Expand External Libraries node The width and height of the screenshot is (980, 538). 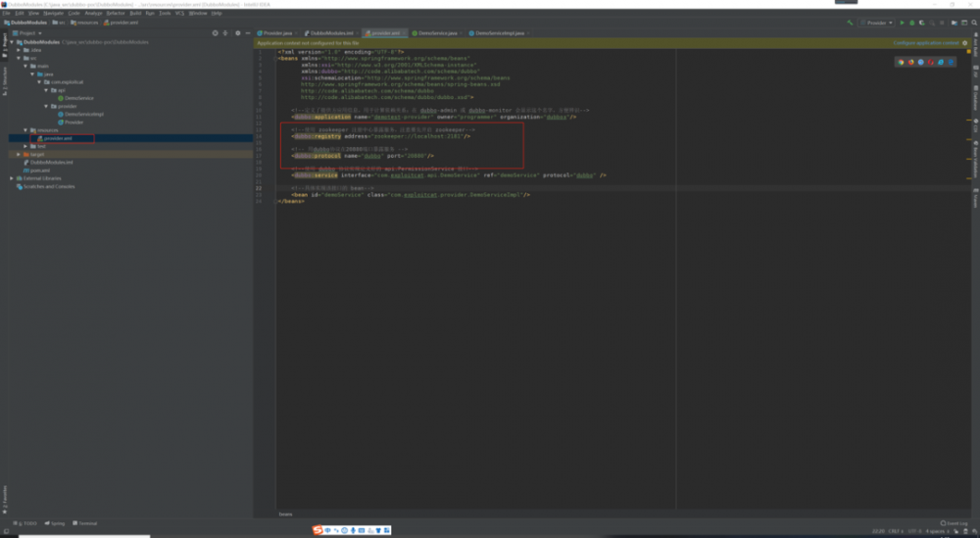[12, 178]
